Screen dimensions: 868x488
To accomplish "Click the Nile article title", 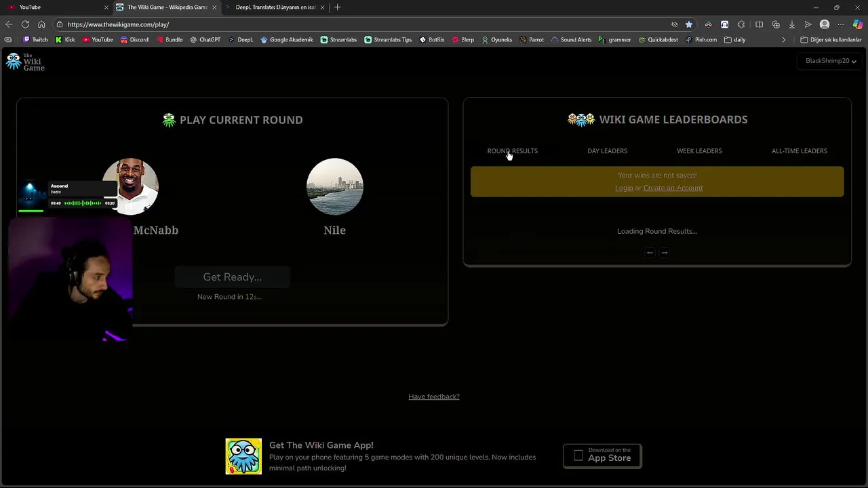I will coord(335,230).
